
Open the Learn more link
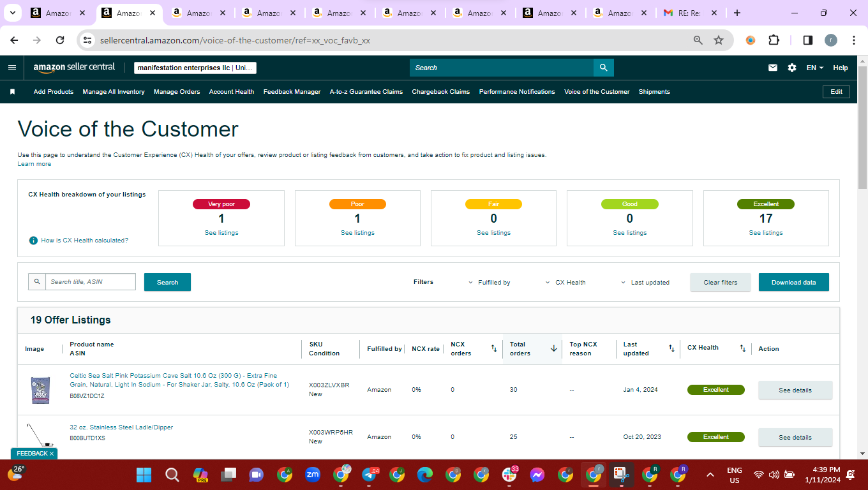[34, 164]
